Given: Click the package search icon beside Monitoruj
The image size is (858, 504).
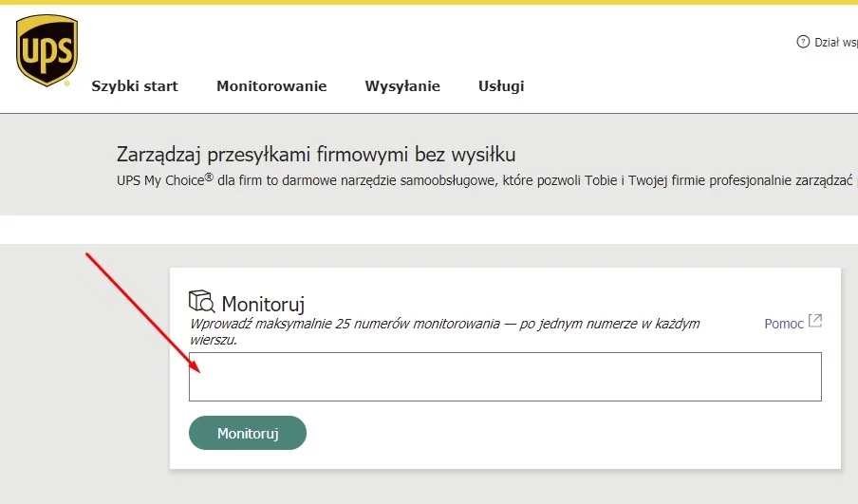Looking at the screenshot, I should click(x=201, y=302).
